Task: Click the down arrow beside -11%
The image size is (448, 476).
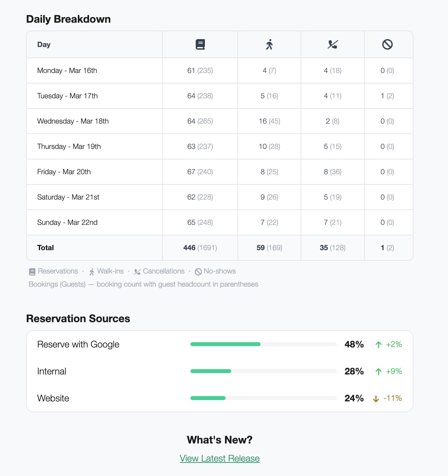Action: [376, 399]
